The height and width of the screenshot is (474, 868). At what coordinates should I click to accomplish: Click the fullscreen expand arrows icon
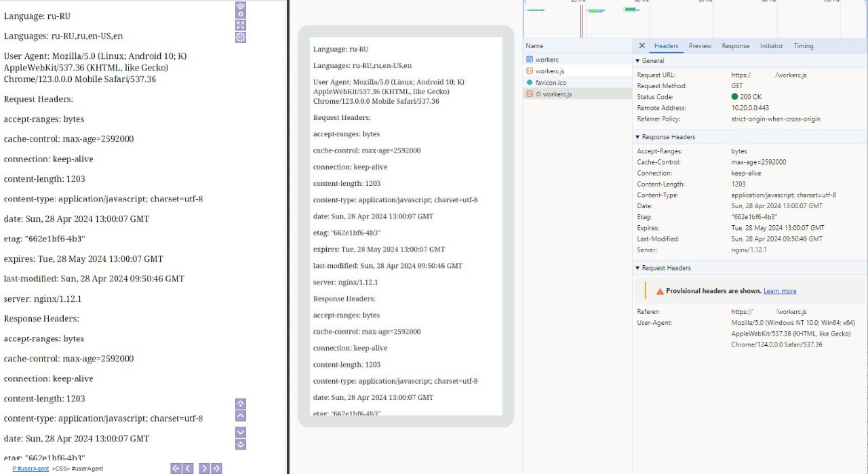(x=240, y=25)
